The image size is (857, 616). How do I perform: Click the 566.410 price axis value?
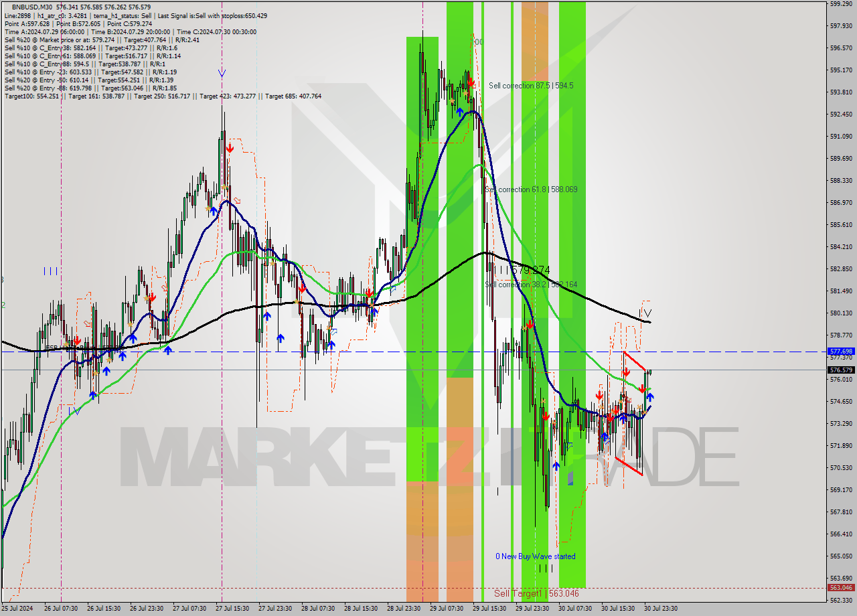[x=841, y=534]
